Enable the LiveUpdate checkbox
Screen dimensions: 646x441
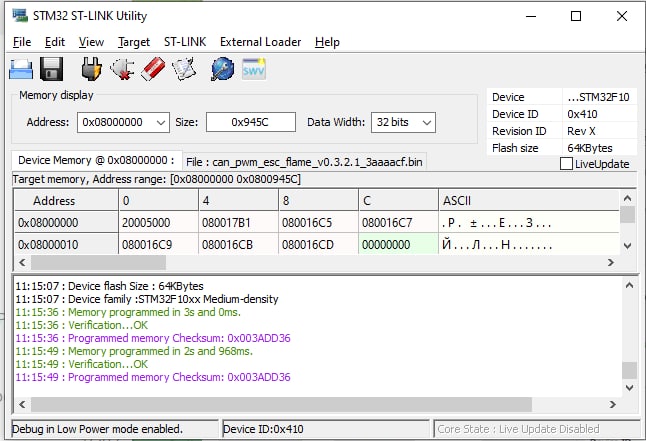566,164
